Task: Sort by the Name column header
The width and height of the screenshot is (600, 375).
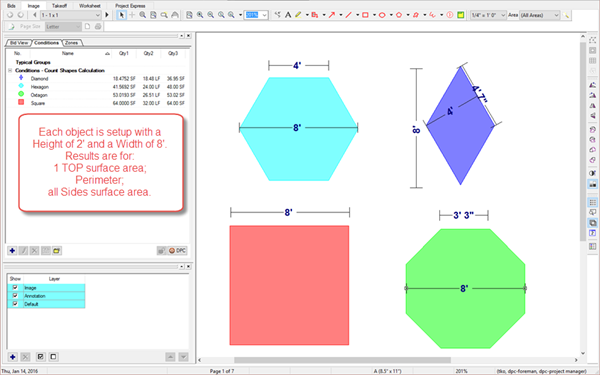Action: click(x=68, y=53)
